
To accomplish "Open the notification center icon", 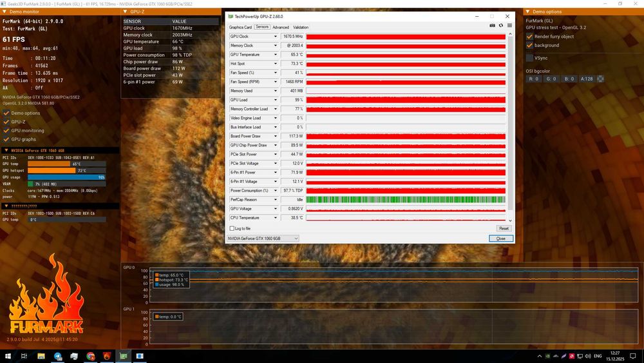I will (x=633, y=357).
